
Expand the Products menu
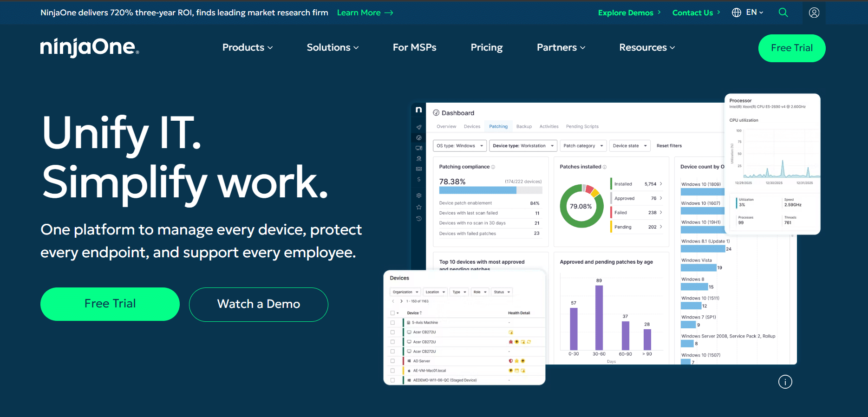248,47
